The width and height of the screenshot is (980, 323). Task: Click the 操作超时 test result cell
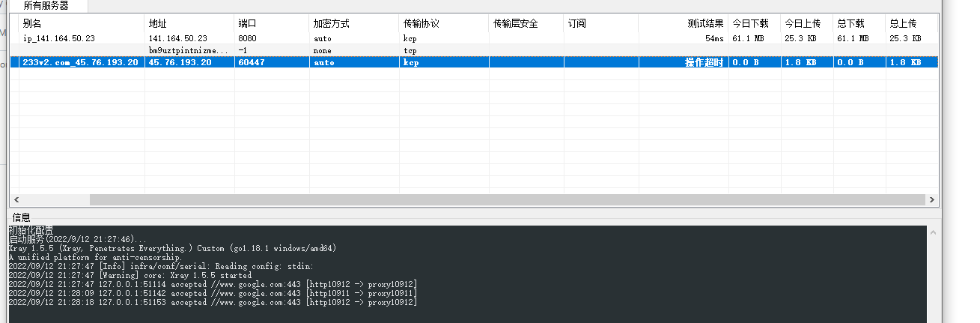point(704,62)
